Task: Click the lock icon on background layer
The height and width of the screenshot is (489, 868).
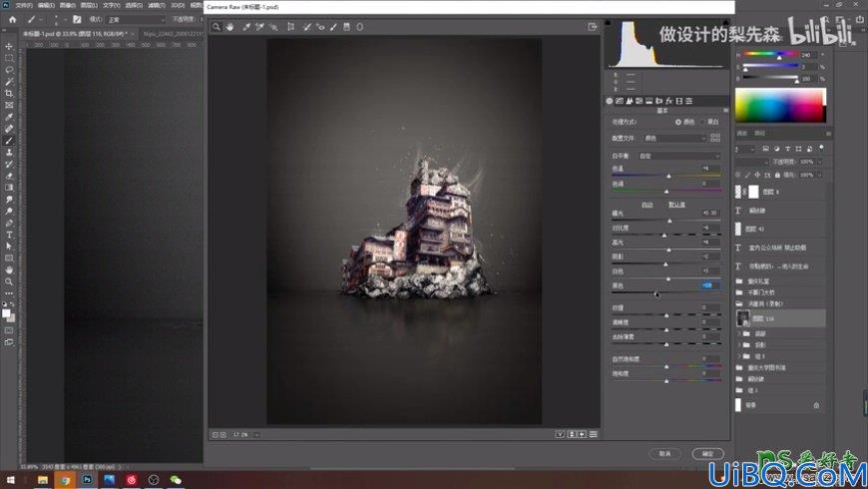Action: click(x=816, y=405)
